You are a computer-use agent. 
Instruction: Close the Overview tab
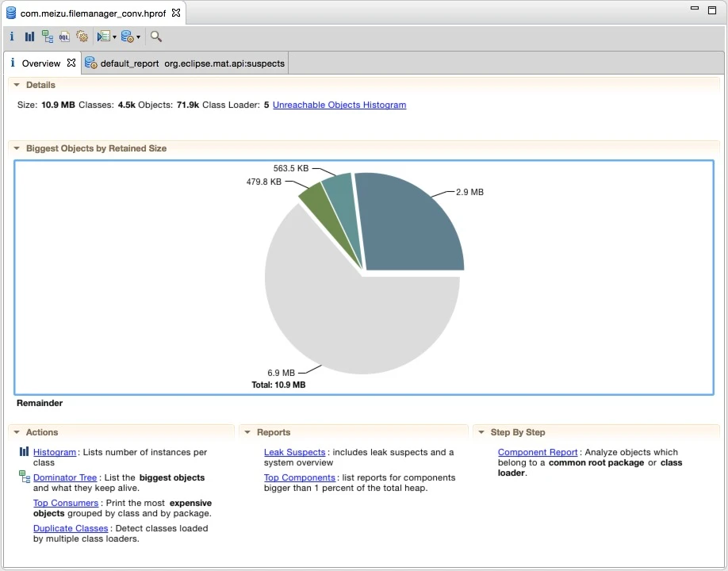[x=71, y=63]
